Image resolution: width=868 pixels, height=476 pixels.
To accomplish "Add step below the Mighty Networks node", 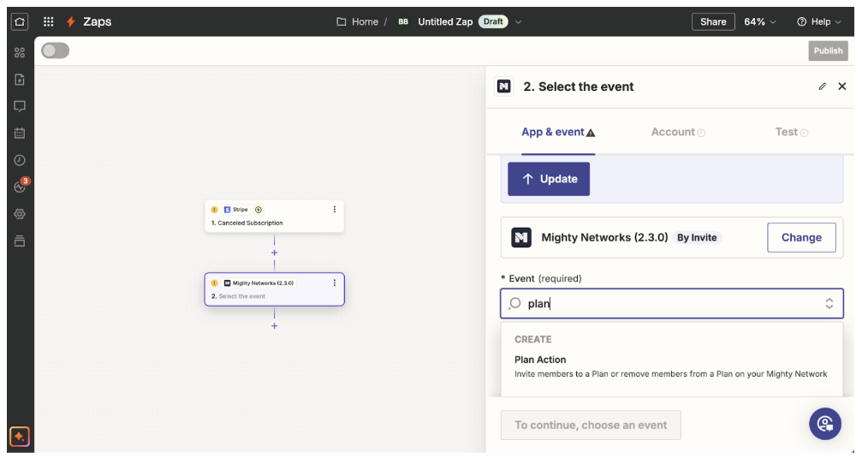I will [x=275, y=326].
